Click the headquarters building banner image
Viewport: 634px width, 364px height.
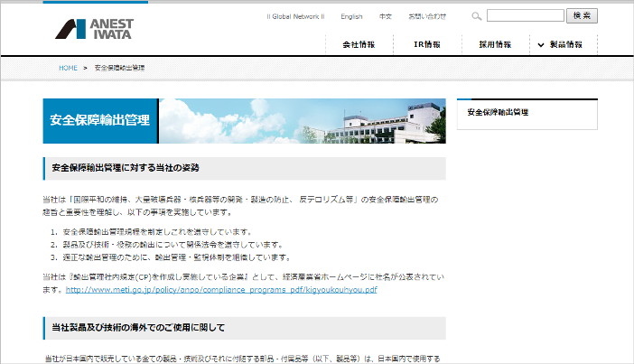pos(303,121)
